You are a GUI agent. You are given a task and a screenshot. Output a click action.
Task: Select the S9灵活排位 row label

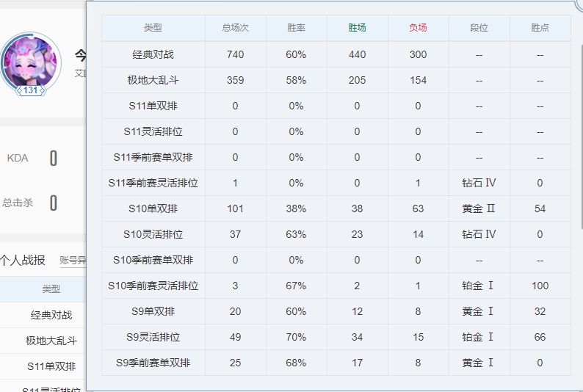(153, 337)
